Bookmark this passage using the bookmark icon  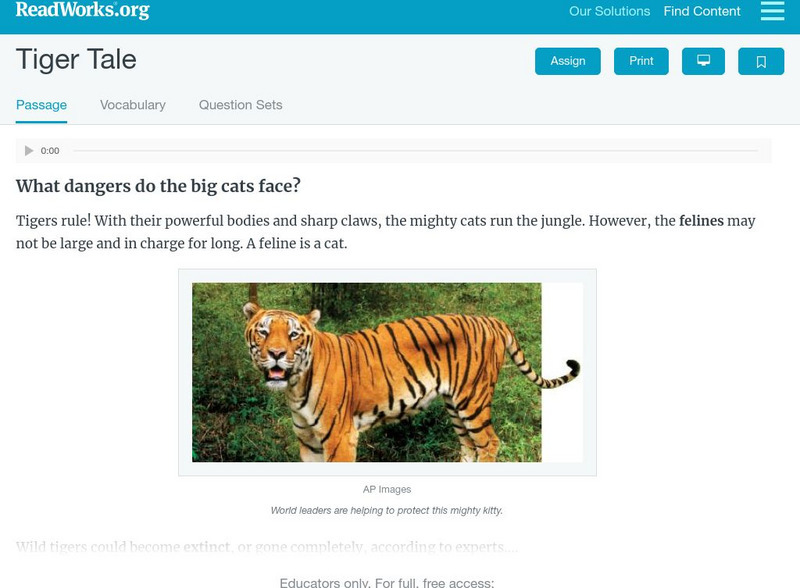point(761,60)
